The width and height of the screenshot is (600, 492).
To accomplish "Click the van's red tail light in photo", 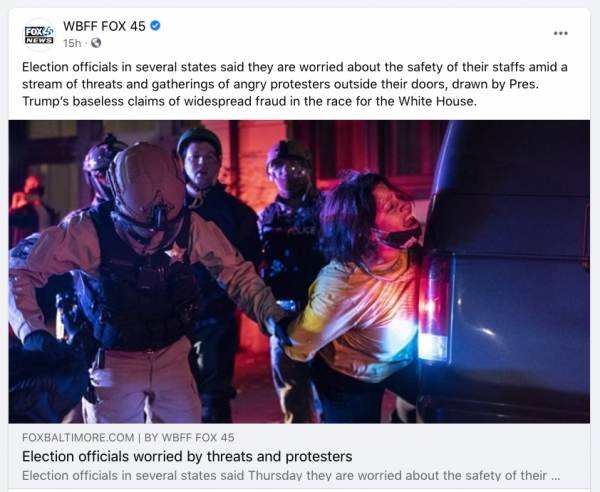I will (x=434, y=306).
